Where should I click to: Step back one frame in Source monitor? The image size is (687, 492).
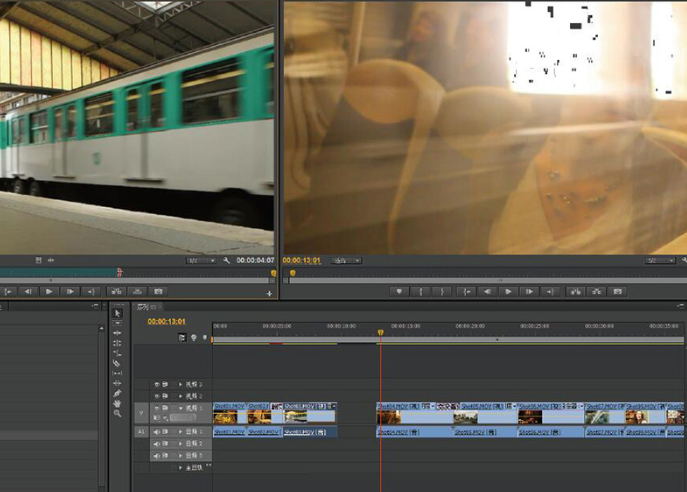(28, 291)
